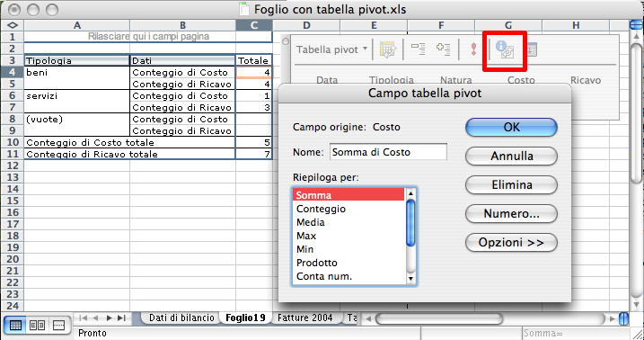Open the Tabella pivot dropdown menu
Image resolution: width=644 pixels, height=340 pixels.
coord(331,49)
